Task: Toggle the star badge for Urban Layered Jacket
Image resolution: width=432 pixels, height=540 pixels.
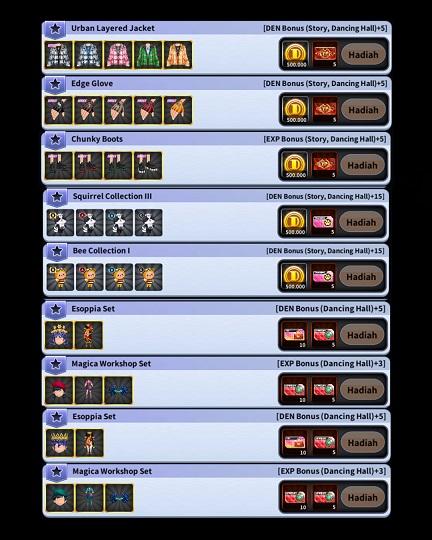Action: (55, 29)
